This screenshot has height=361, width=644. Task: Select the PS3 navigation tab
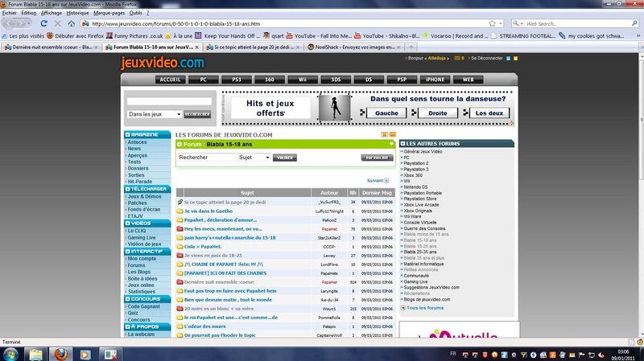[x=237, y=80]
